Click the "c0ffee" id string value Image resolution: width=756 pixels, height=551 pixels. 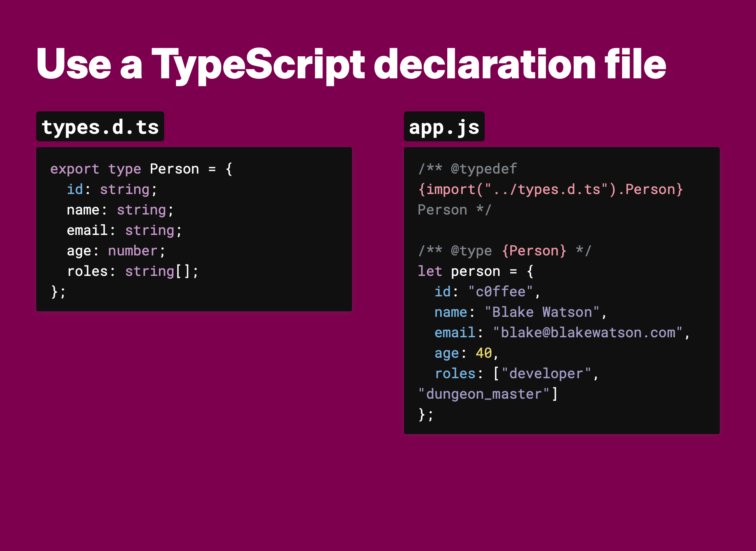(500, 292)
